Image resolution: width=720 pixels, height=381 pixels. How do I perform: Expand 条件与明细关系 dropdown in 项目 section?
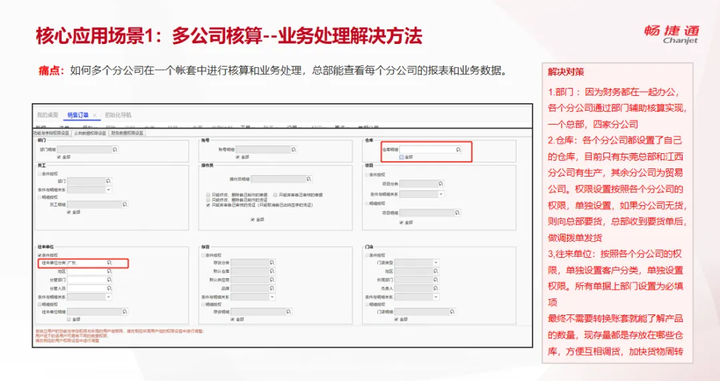pyautogui.click(x=441, y=194)
